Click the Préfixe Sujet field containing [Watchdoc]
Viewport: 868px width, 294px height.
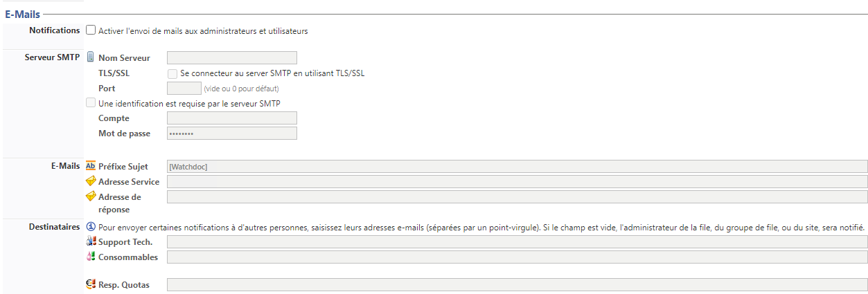click(517, 166)
